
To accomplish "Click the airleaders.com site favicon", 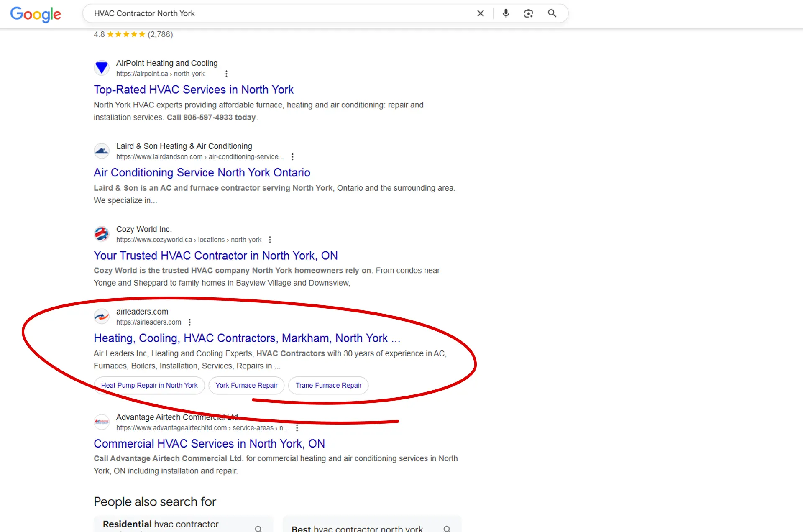I will [x=102, y=317].
